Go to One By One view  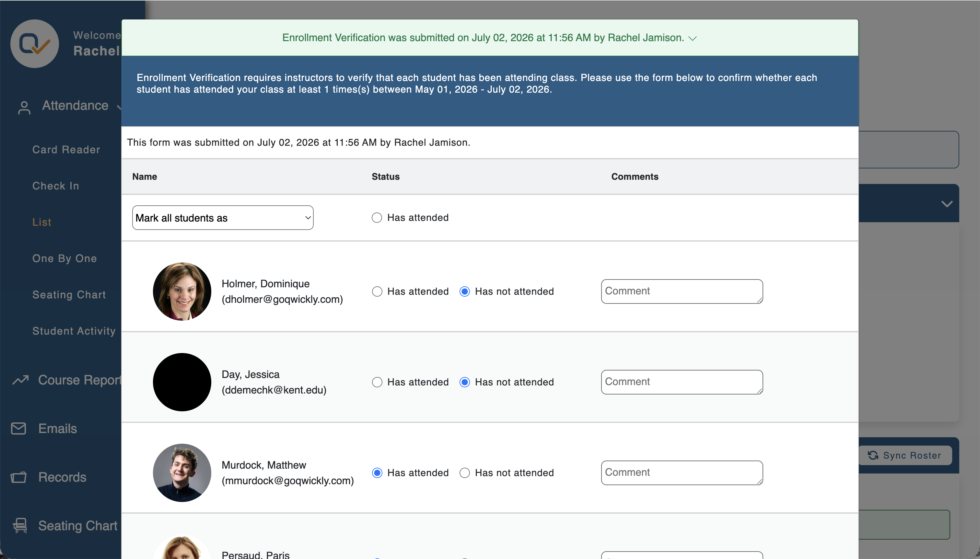[x=64, y=258]
